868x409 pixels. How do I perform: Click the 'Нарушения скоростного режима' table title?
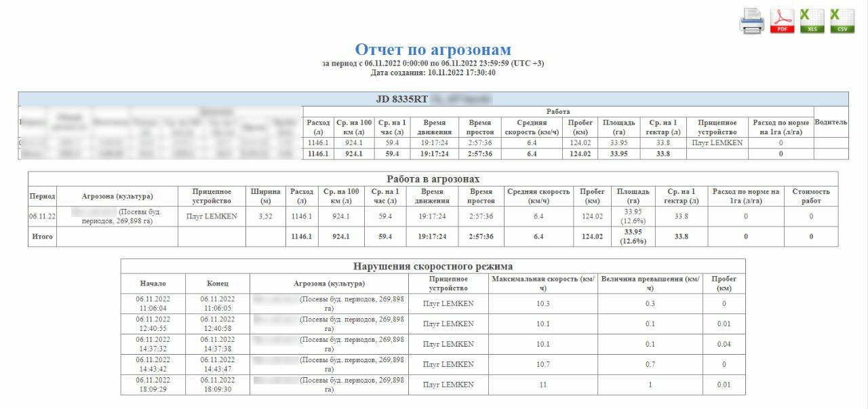(433, 266)
